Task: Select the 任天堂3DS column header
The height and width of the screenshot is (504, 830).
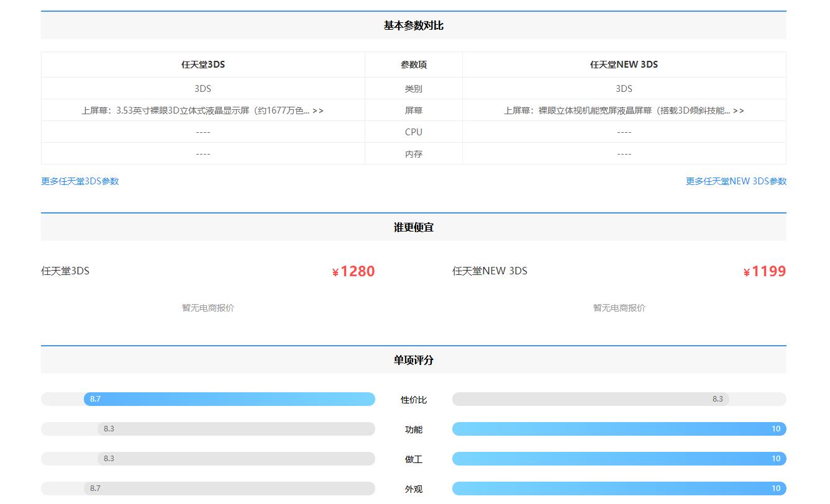Action: [x=203, y=65]
